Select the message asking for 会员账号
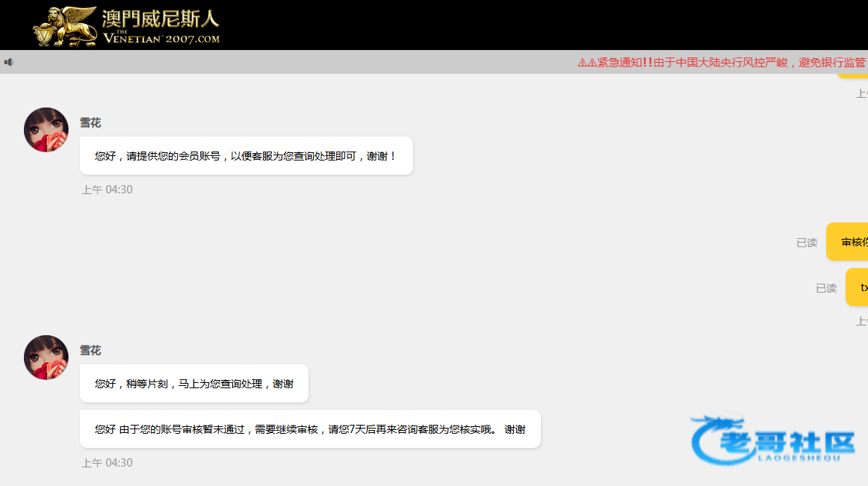 point(246,156)
